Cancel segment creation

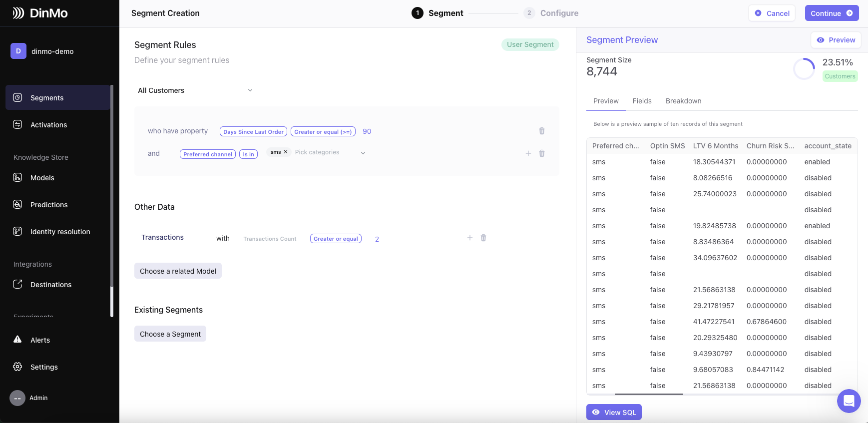(x=772, y=13)
